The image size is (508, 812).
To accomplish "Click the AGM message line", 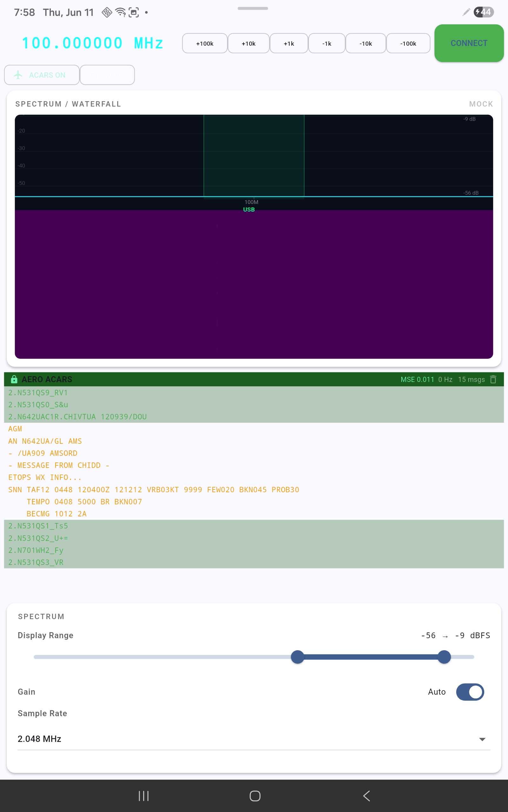I will pyautogui.click(x=15, y=429).
